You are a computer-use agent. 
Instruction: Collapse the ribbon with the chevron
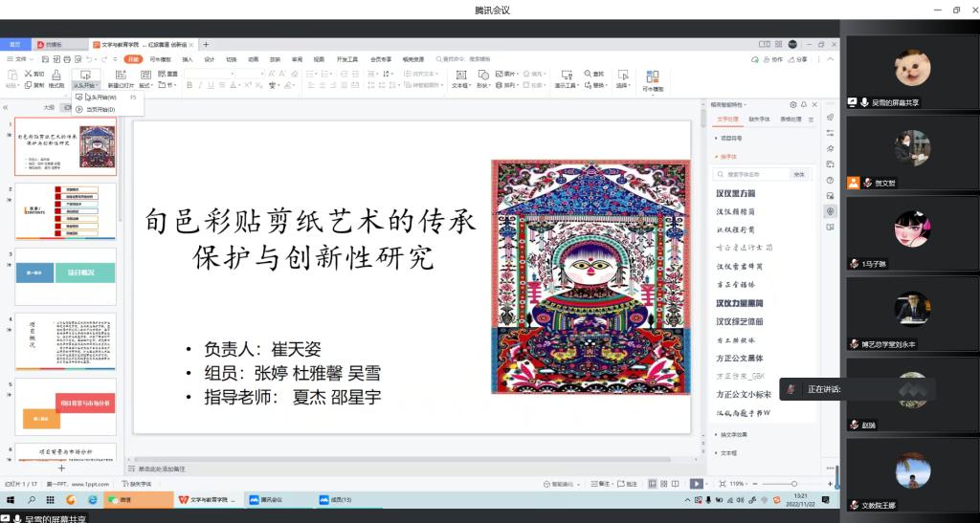click(x=830, y=59)
